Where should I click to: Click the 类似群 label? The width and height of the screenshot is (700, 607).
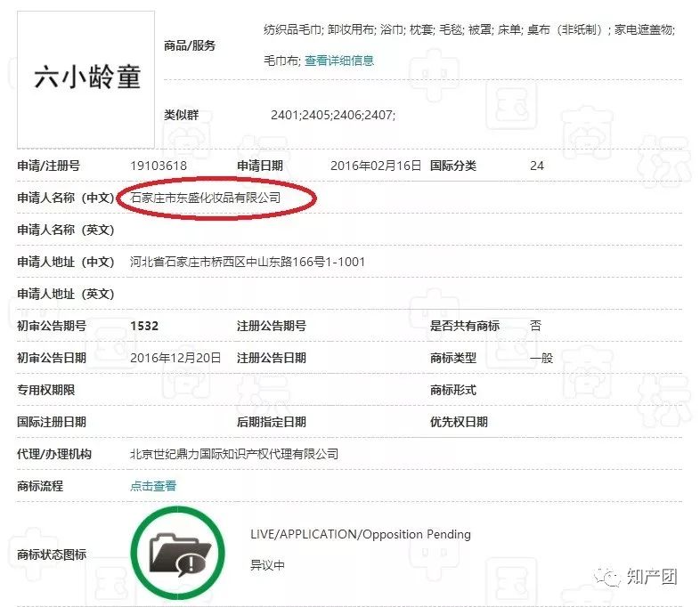(x=182, y=115)
